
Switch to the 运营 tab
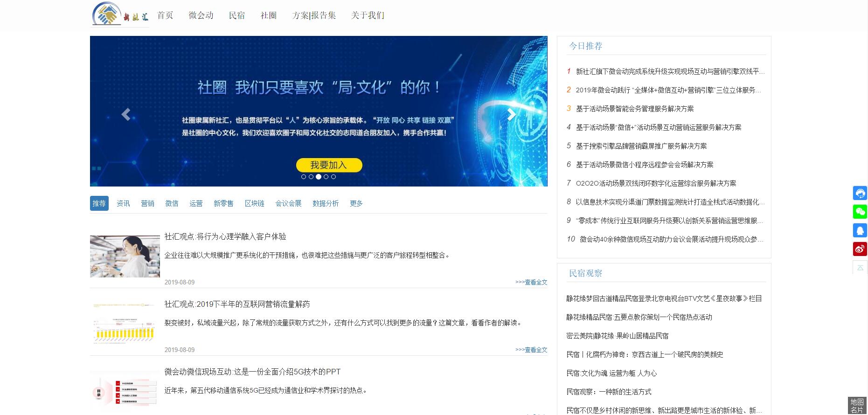coord(196,203)
